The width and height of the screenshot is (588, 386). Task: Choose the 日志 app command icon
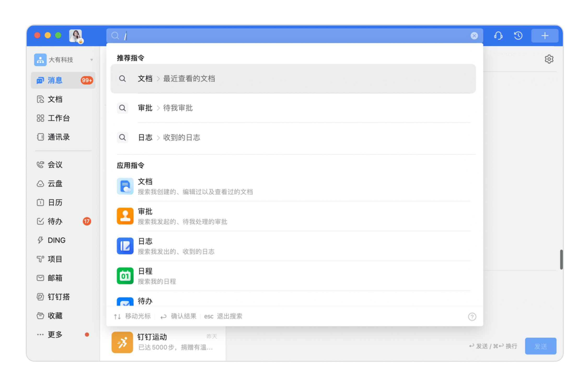(x=125, y=246)
